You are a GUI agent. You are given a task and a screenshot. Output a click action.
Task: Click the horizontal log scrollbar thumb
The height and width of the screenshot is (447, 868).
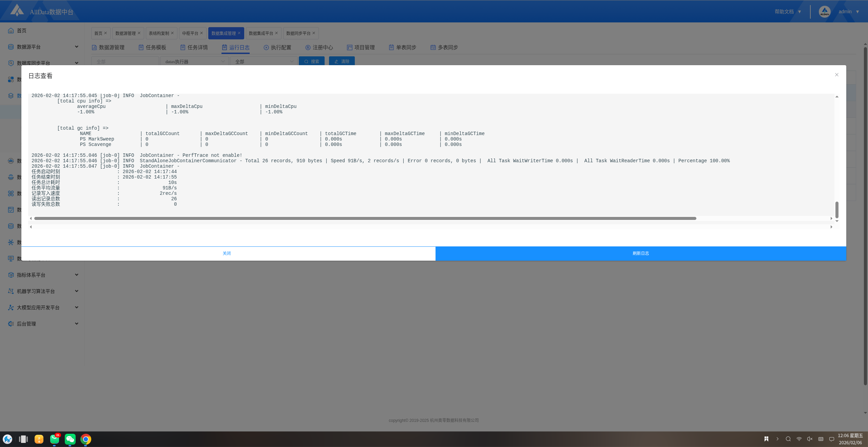pyautogui.click(x=365, y=218)
